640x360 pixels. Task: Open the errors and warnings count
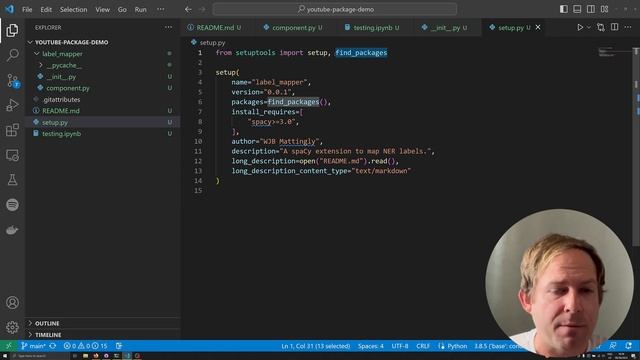[86, 346]
